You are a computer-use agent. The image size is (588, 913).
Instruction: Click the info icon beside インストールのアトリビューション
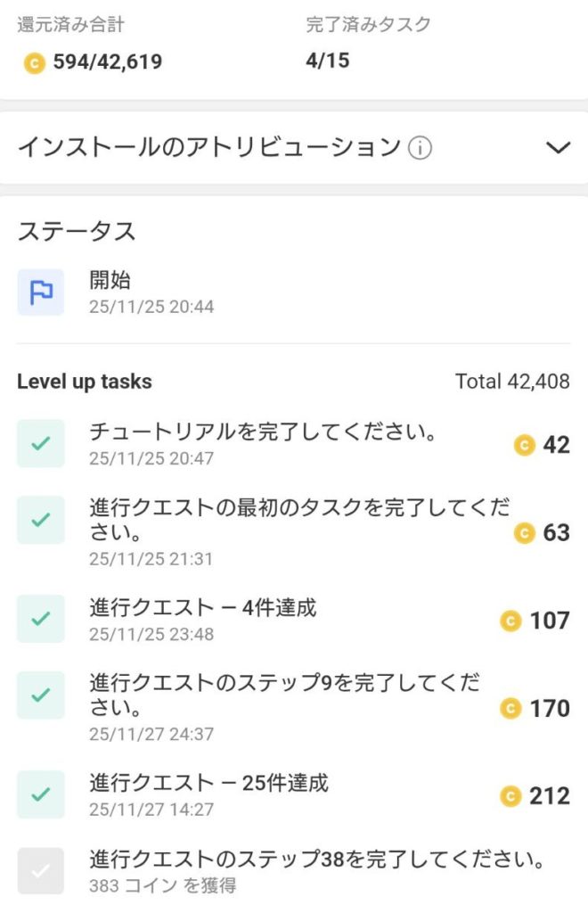pyautogui.click(x=420, y=148)
